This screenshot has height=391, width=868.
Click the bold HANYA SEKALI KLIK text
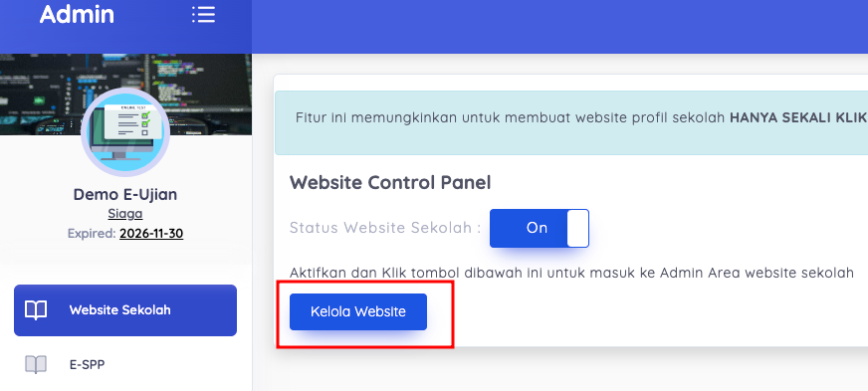(797, 117)
